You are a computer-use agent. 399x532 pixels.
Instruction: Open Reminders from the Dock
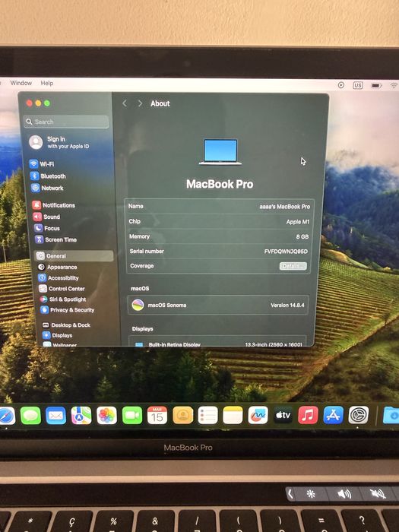tap(207, 415)
